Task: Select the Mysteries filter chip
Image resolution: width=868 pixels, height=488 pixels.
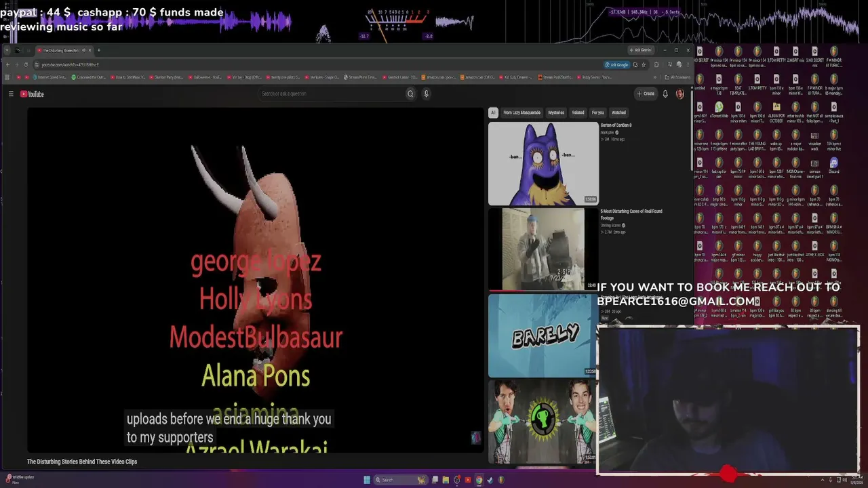Action: [x=556, y=113]
